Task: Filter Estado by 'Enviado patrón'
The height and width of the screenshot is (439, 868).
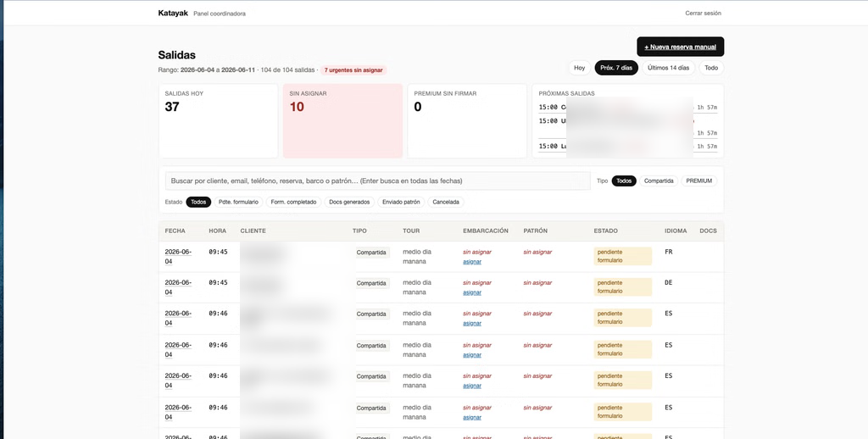Action: pyautogui.click(x=401, y=202)
